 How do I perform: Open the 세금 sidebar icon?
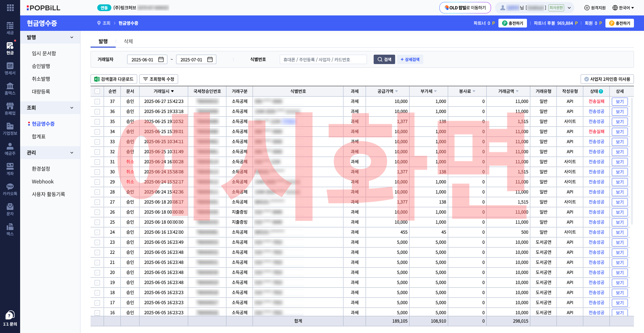10,28
